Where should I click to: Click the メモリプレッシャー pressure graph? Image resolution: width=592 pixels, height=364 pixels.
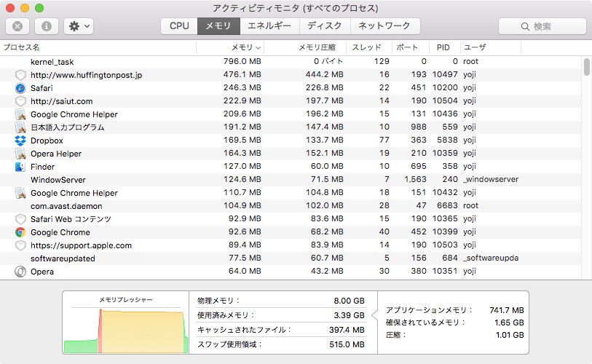click(x=126, y=331)
